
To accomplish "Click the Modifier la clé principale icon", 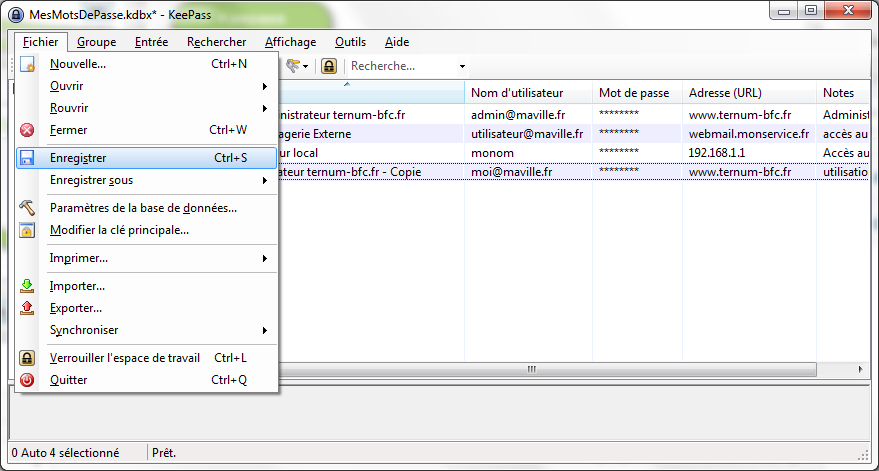I will pyautogui.click(x=28, y=230).
